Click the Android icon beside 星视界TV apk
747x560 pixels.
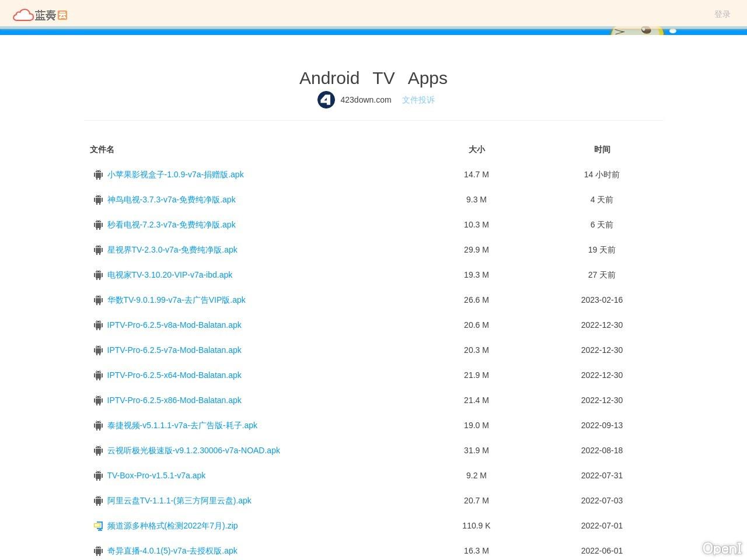(x=98, y=250)
